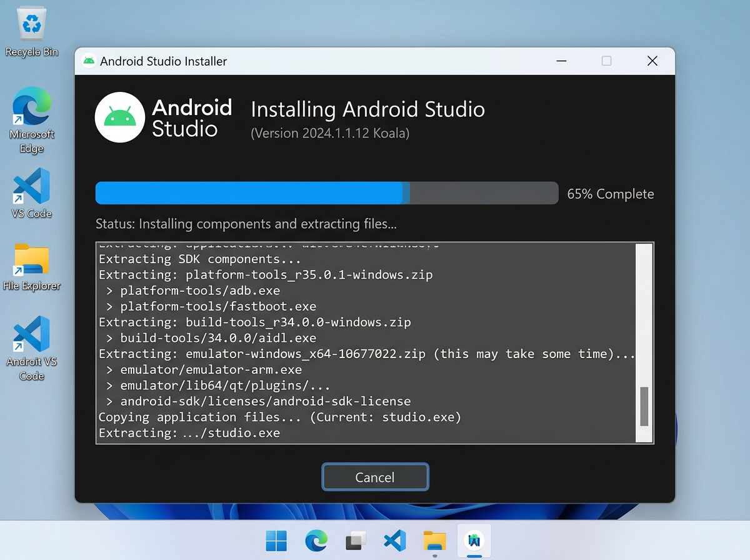The height and width of the screenshot is (560, 750).
Task: Select the 'platform-tools/adb.exe' log line
Action: tap(193, 291)
